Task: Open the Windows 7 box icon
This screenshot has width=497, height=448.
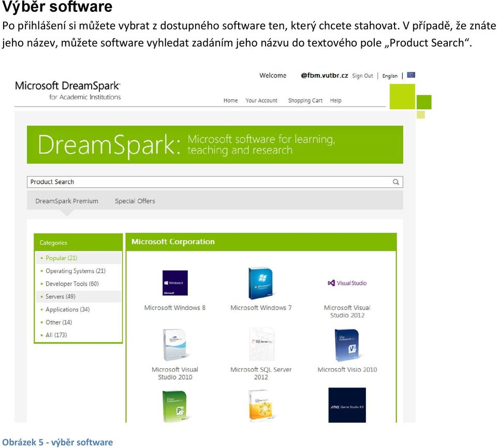Action: tap(261, 283)
